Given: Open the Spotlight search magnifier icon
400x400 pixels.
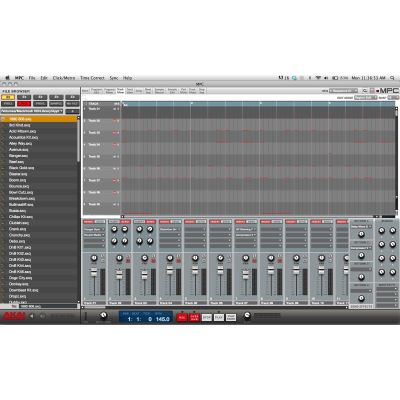Looking at the screenshot, I should (x=393, y=78).
